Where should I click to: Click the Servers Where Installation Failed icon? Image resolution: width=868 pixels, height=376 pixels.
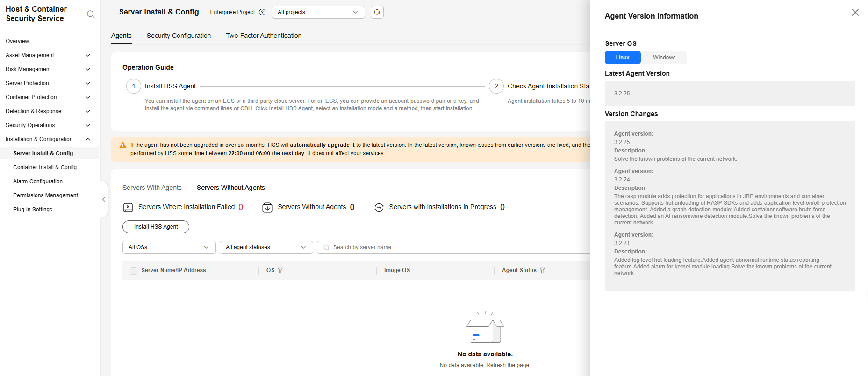(x=128, y=208)
